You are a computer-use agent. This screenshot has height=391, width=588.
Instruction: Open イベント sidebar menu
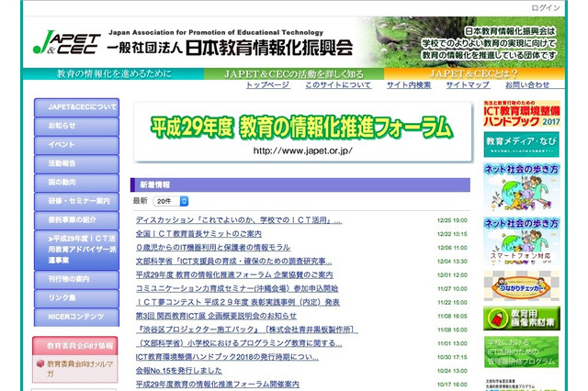[x=76, y=145]
